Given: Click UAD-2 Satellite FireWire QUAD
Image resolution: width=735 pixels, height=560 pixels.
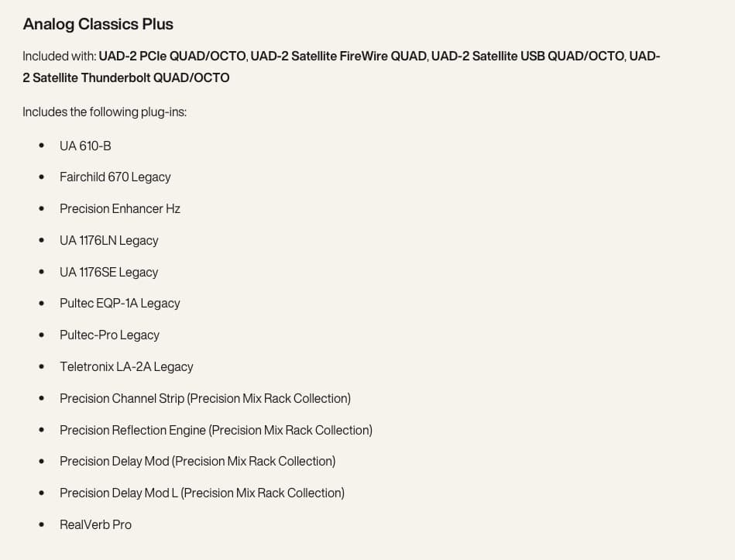Looking at the screenshot, I should tap(339, 57).
